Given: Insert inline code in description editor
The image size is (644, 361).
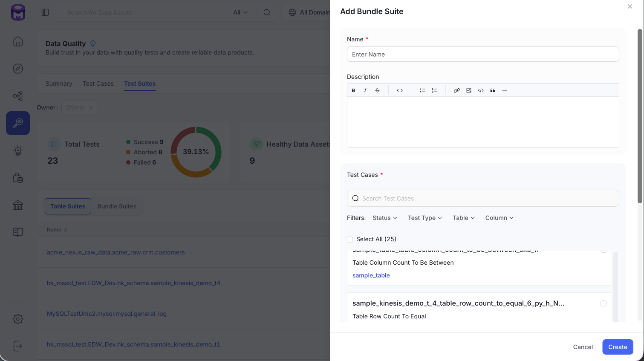Looking at the screenshot, I should pyautogui.click(x=400, y=90).
